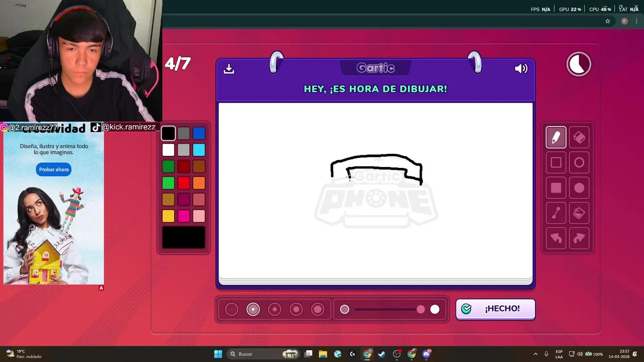The height and width of the screenshot is (362, 644).
Task: Open the browser three-dot menu
Action: tap(636, 21)
